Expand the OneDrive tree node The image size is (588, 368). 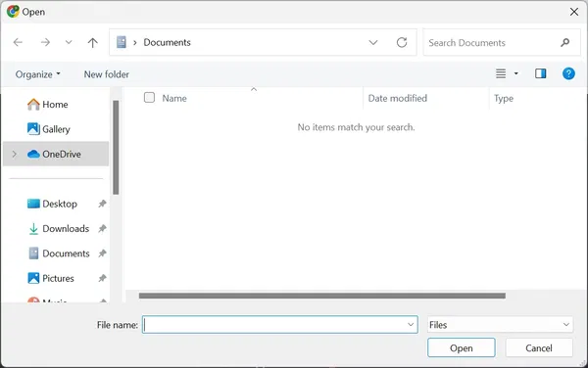tap(15, 154)
